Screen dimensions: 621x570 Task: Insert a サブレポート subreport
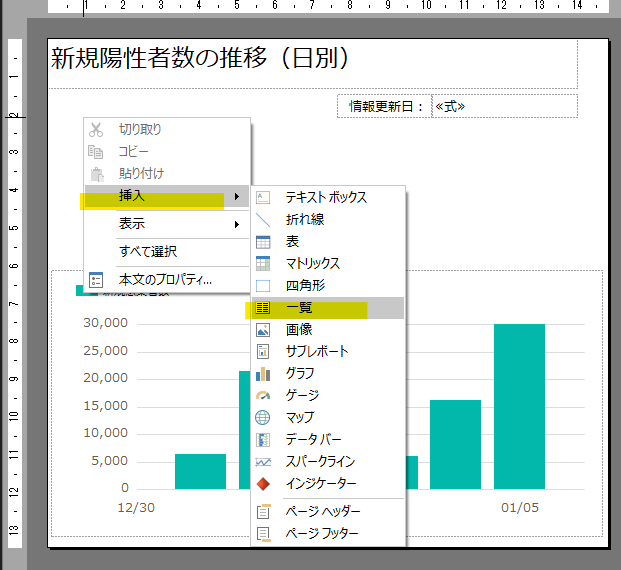tap(316, 352)
